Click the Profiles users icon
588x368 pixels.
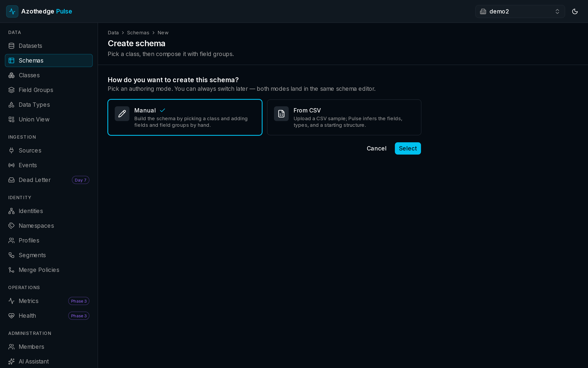[11, 240]
